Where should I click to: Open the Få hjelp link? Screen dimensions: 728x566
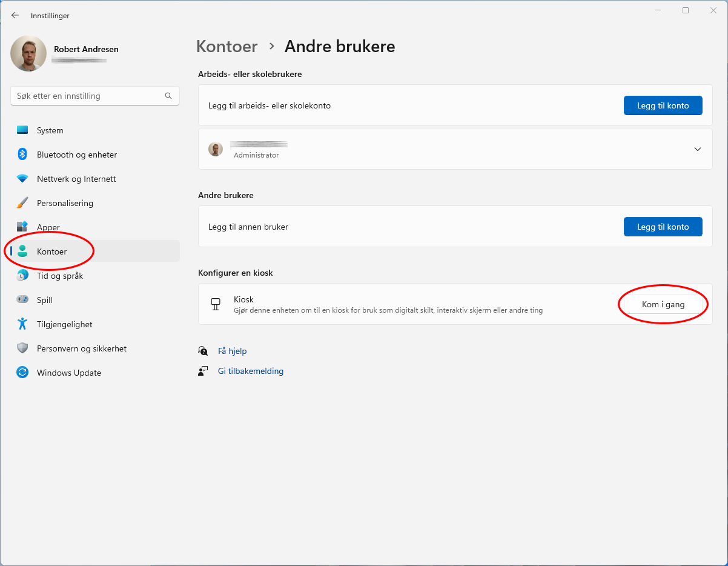[x=233, y=351]
